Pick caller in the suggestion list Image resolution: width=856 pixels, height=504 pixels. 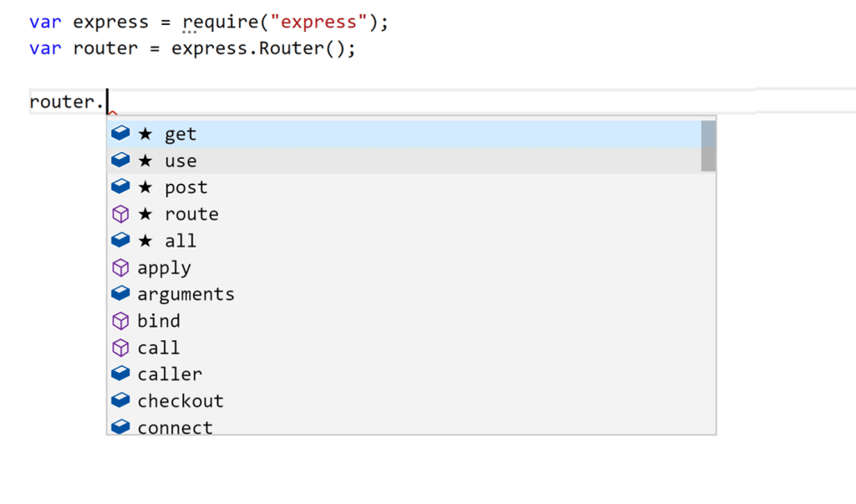click(170, 374)
